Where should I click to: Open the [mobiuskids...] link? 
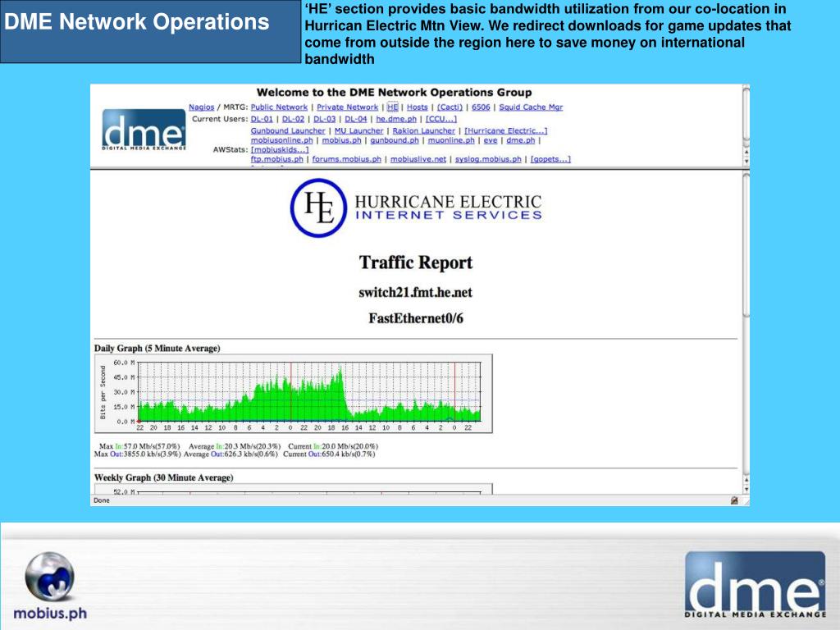[x=280, y=149]
